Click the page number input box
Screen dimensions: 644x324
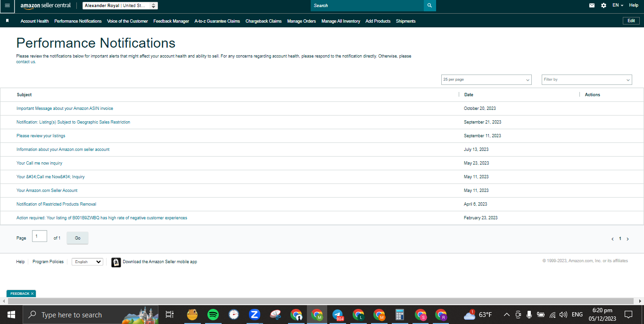(x=40, y=236)
